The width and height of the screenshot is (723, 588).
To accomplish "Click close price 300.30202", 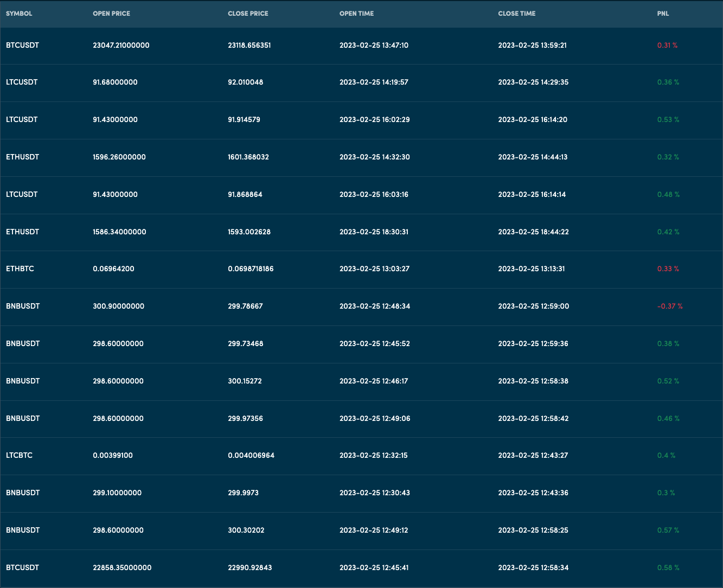I will pos(246,530).
